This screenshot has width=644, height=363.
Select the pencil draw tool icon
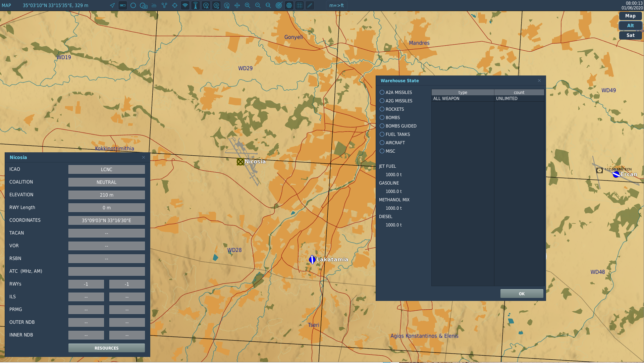pyautogui.click(x=310, y=5)
